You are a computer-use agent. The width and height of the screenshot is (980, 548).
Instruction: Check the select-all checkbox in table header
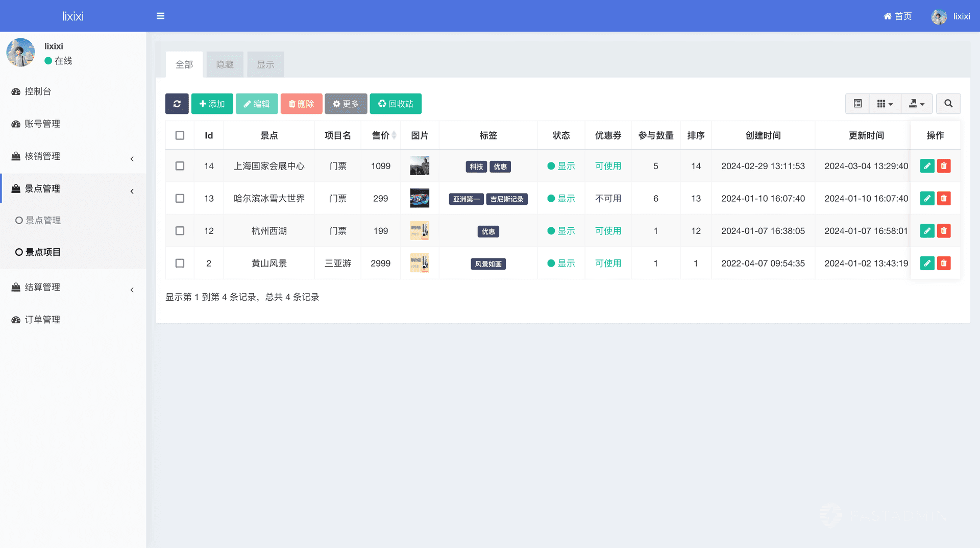[x=180, y=135]
